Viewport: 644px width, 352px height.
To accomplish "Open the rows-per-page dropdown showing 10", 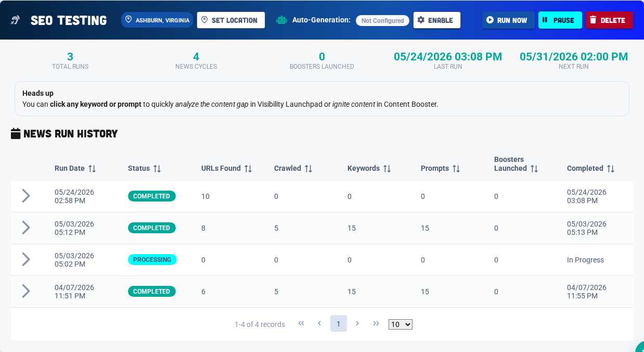I will tap(401, 324).
